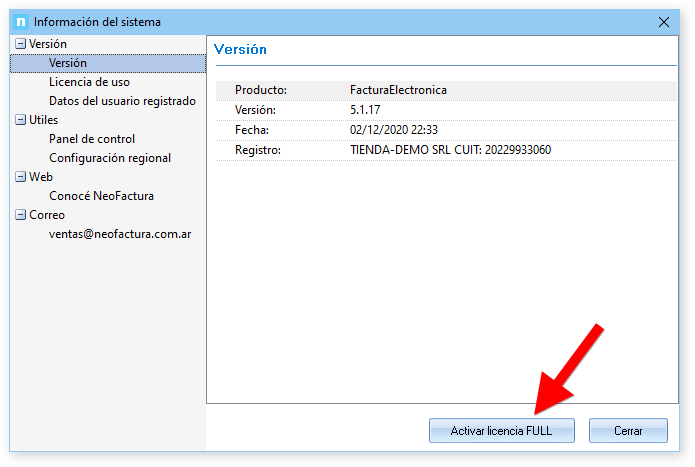Open Panel de control entry
Image resolution: width=695 pixels, height=467 pixels.
pyautogui.click(x=92, y=139)
